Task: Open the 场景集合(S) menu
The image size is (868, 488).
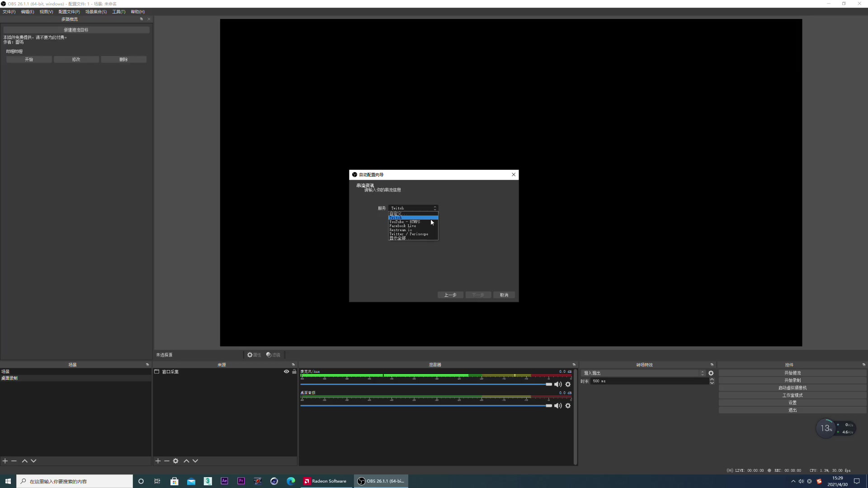Action: click(x=96, y=12)
